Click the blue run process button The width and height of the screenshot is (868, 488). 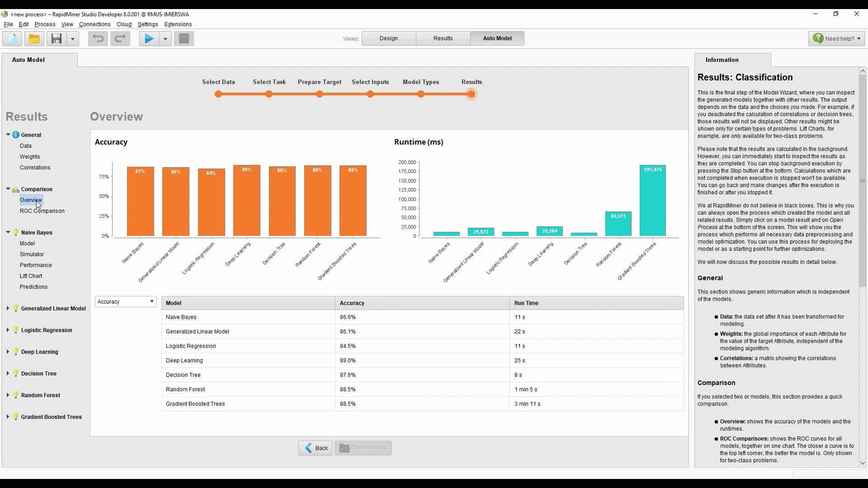[x=149, y=39]
